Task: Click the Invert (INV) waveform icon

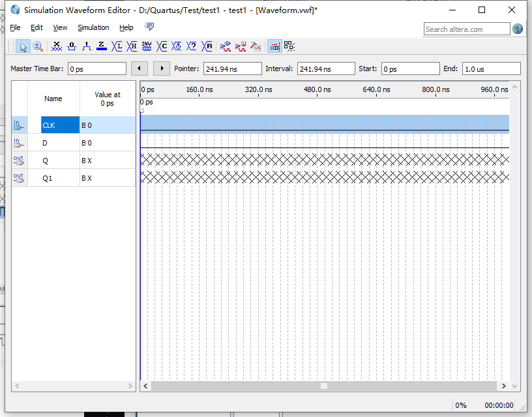Action: [147, 46]
